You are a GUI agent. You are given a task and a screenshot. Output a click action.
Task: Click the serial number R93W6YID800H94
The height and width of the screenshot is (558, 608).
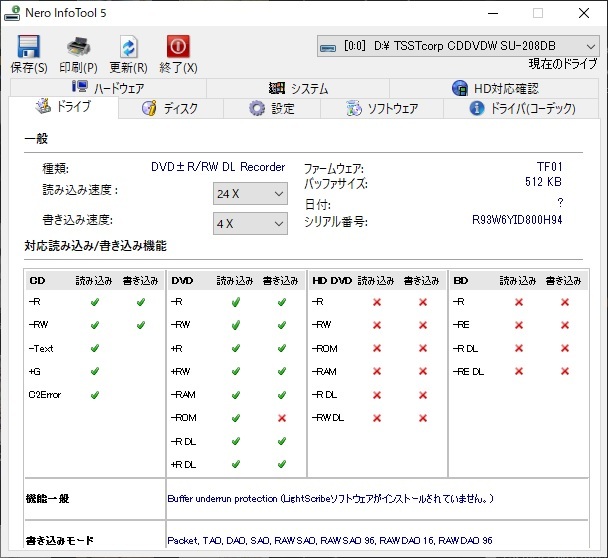[517, 220]
